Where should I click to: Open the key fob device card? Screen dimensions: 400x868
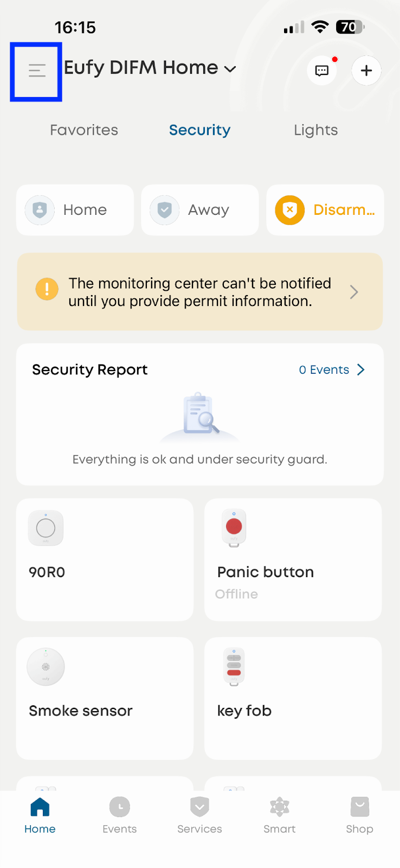pos(293,698)
